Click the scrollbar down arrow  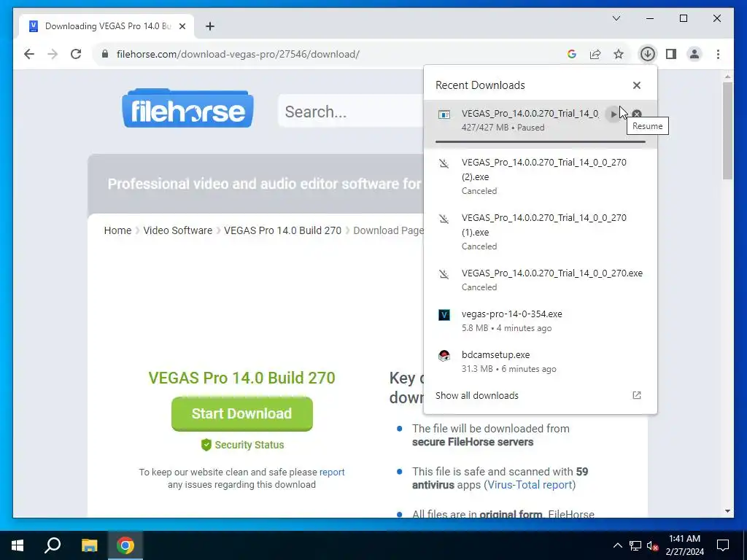tap(727, 511)
